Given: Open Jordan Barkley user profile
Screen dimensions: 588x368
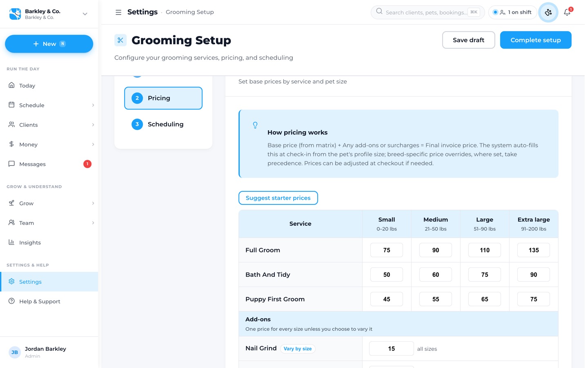Looking at the screenshot, I should (x=49, y=352).
